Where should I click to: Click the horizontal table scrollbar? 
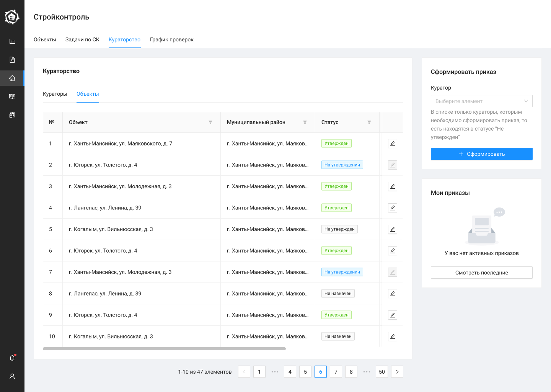coord(165,349)
